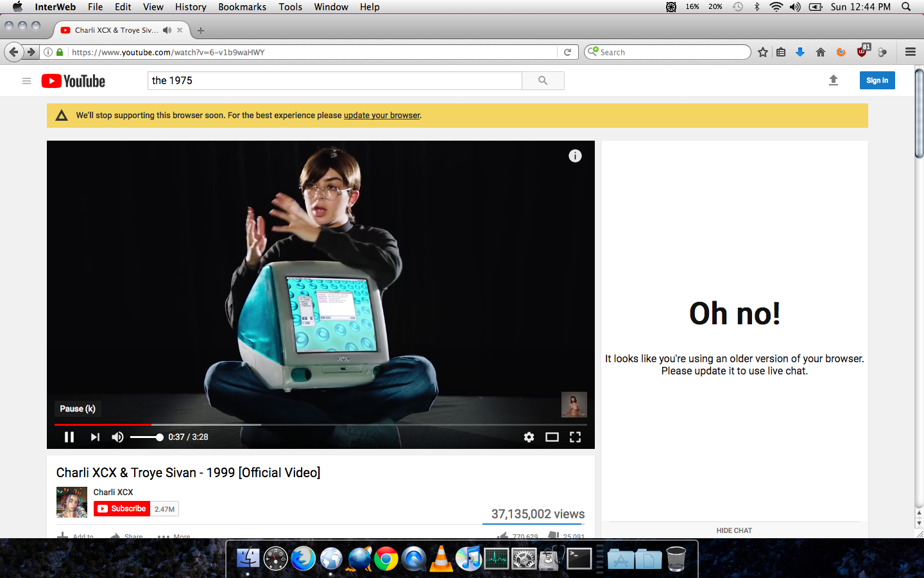Open Spotlight search in the menu bar
This screenshot has height=578, width=924.
point(906,6)
